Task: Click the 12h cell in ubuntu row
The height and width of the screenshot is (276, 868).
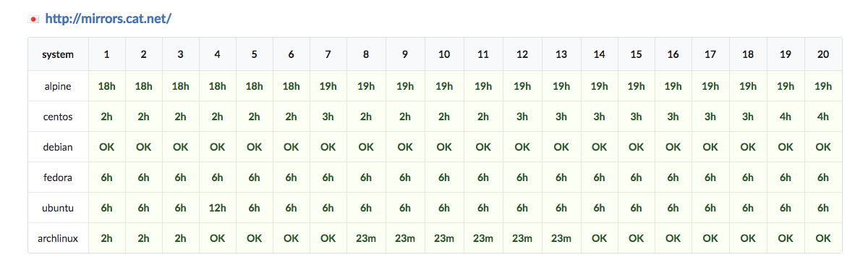Action: click(218, 208)
